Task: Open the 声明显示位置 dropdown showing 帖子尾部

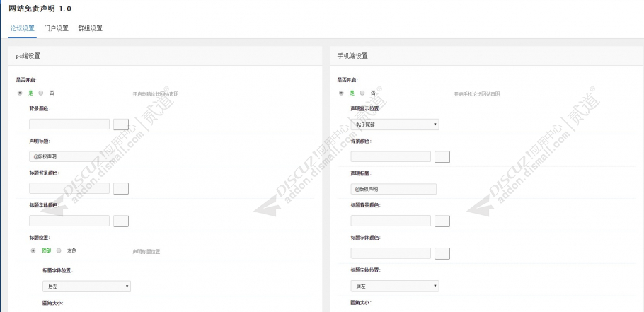Action: [395, 125]
